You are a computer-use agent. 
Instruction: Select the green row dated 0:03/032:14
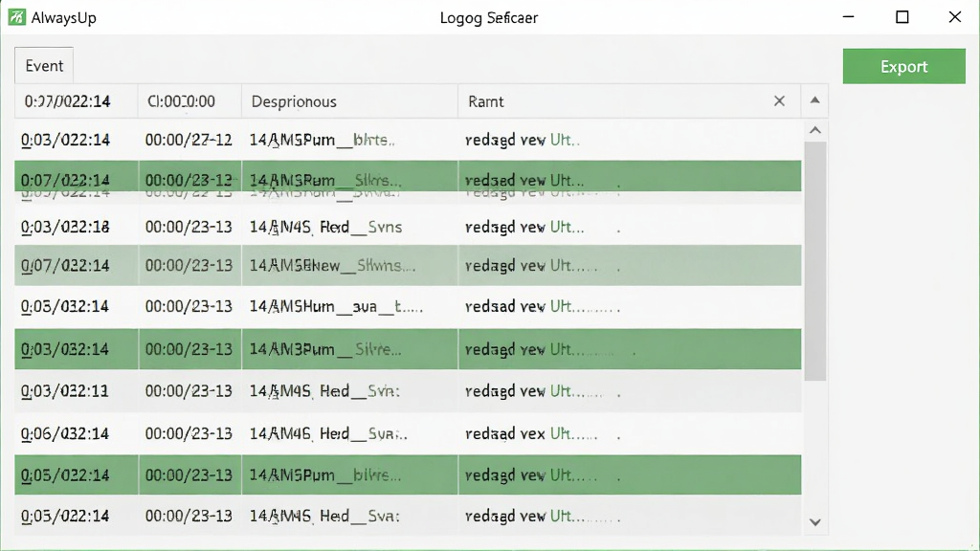pyautogui.click(x=408, y=349)
